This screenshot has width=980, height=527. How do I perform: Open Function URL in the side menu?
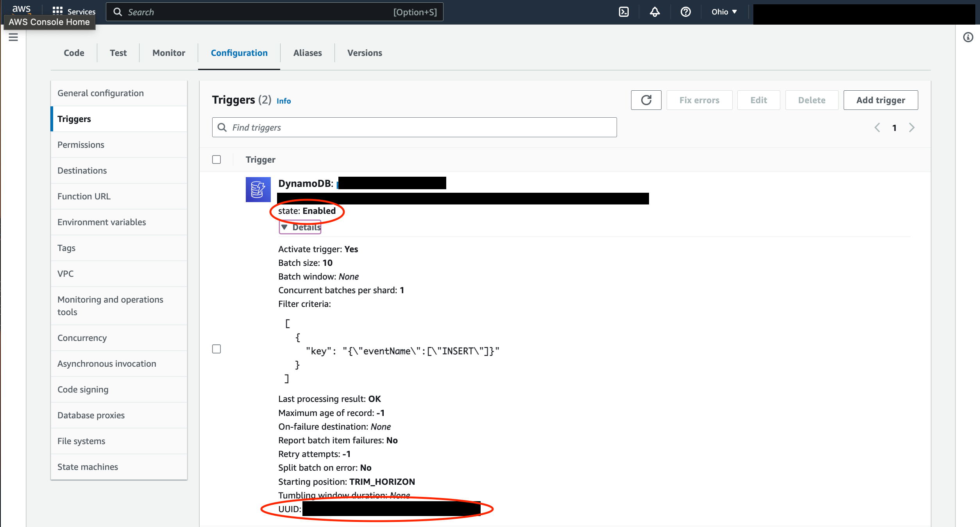[x=119, y=196]
